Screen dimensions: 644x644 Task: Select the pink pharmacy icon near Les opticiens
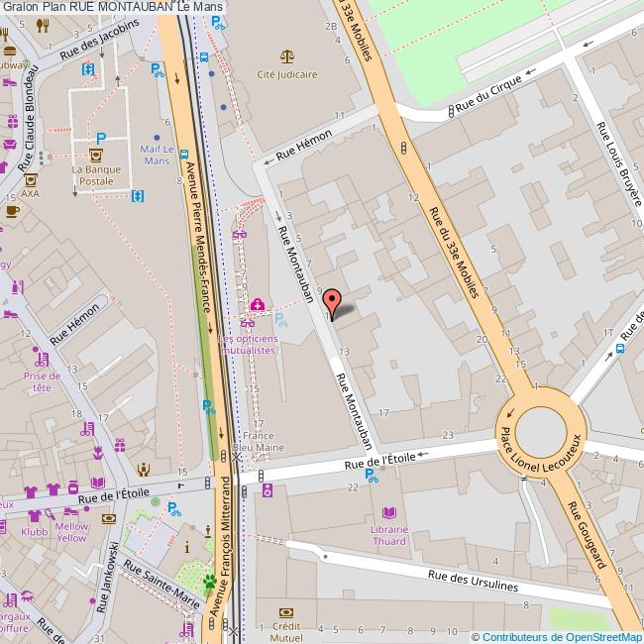258,304
